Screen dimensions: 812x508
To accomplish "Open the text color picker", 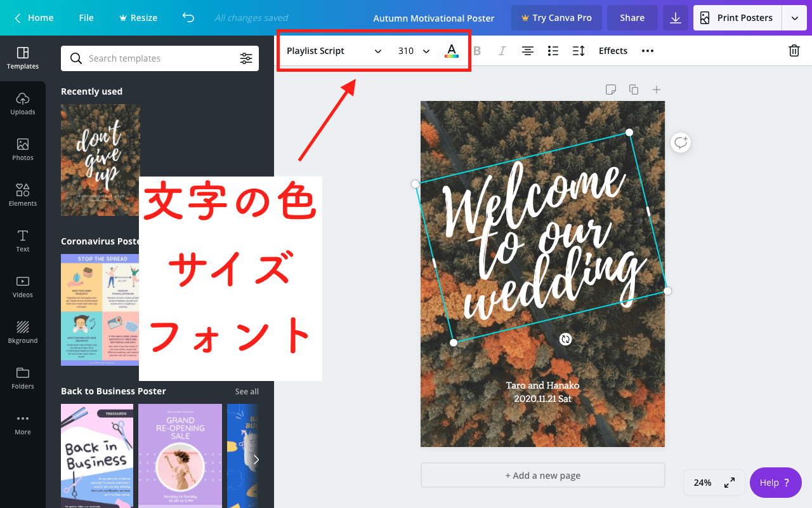I will pyautogui.click(x=451, y=51).
